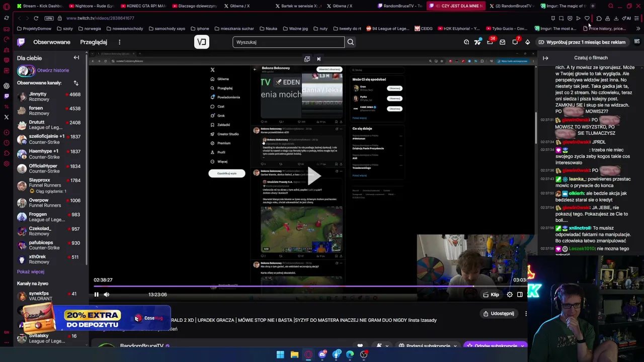Open the ProjektyDomow bookmark folder
The height and width of the screenshot is (362, 644).
point(34,29)
